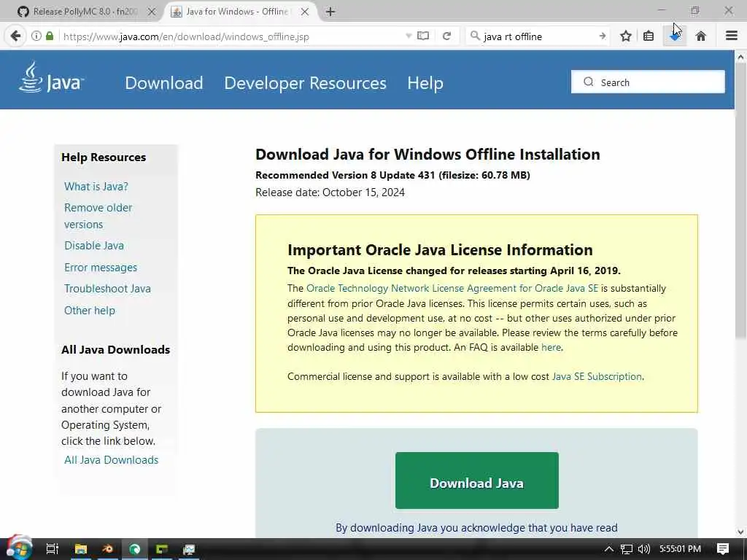Select the Java for Windows - Offline tab

pyautogui.click(x=236, y=12)
